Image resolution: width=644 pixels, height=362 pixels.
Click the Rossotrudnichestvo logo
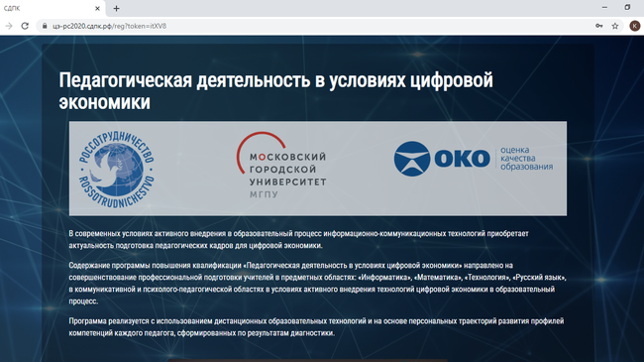117,169
